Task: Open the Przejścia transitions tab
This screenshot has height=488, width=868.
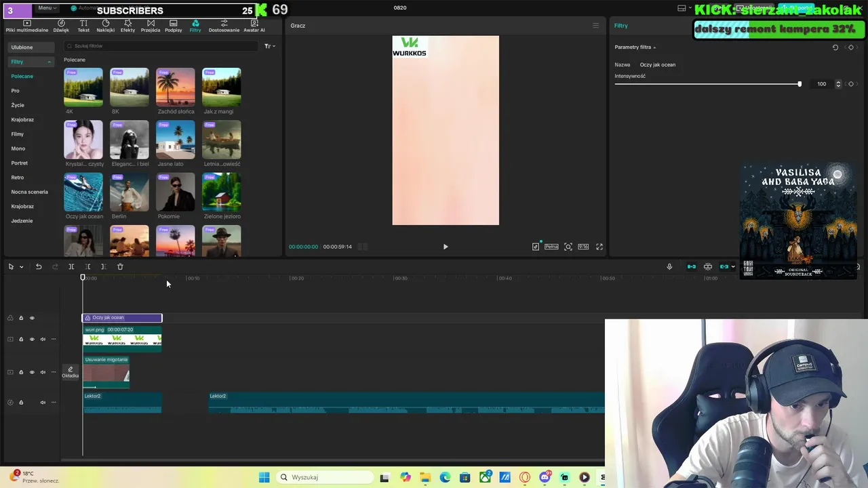Action: tap(151, 26)
